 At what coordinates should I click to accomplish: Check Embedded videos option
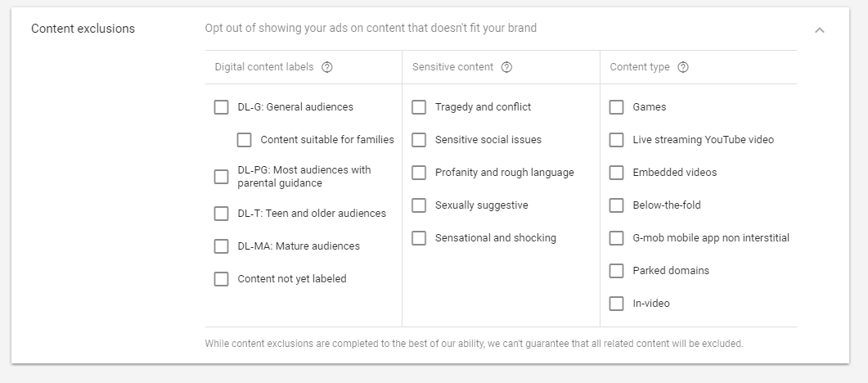click(617, 172)
